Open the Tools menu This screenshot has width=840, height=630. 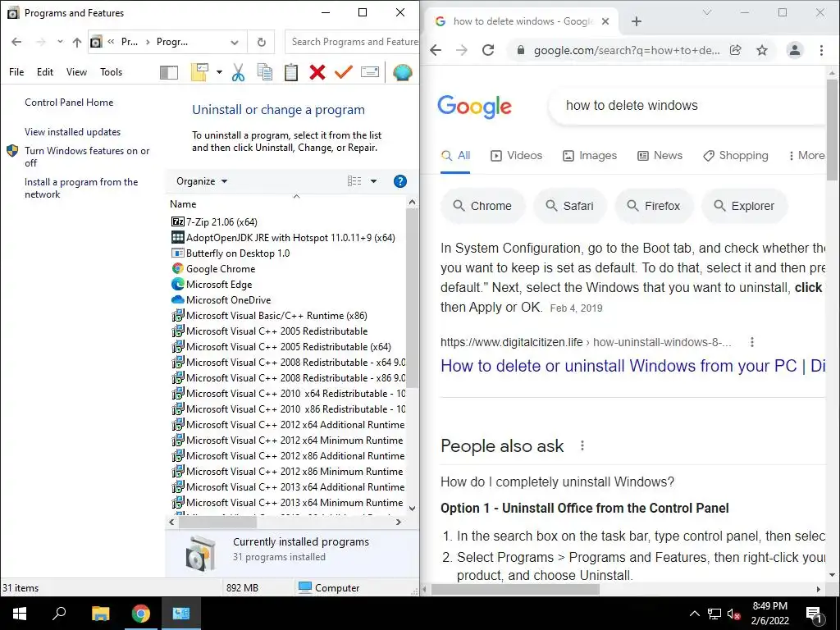(112, 72)
